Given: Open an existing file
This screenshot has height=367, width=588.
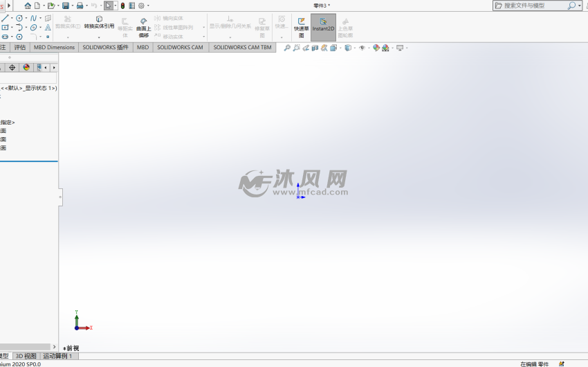Looking at the screenshot, I should [51, 6].
